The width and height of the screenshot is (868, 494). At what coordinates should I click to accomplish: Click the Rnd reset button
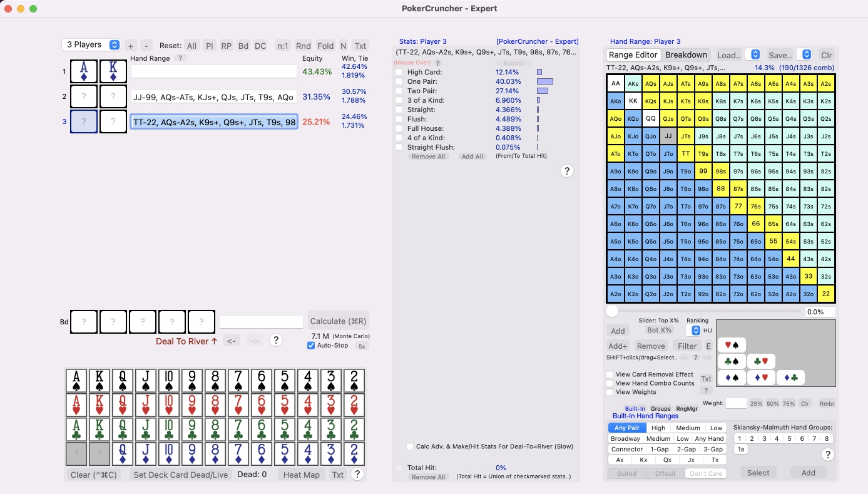304,46
